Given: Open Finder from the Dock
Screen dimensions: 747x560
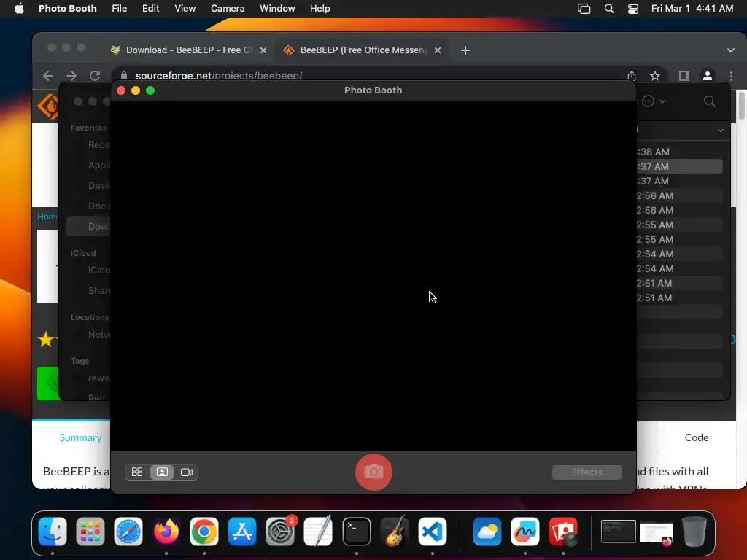Looking at the screenshot, I should click(x=53, y=532).
